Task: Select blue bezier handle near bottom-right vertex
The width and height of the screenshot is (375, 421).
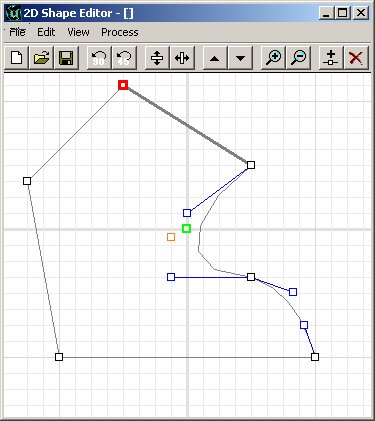Action: tap(304, 325)
